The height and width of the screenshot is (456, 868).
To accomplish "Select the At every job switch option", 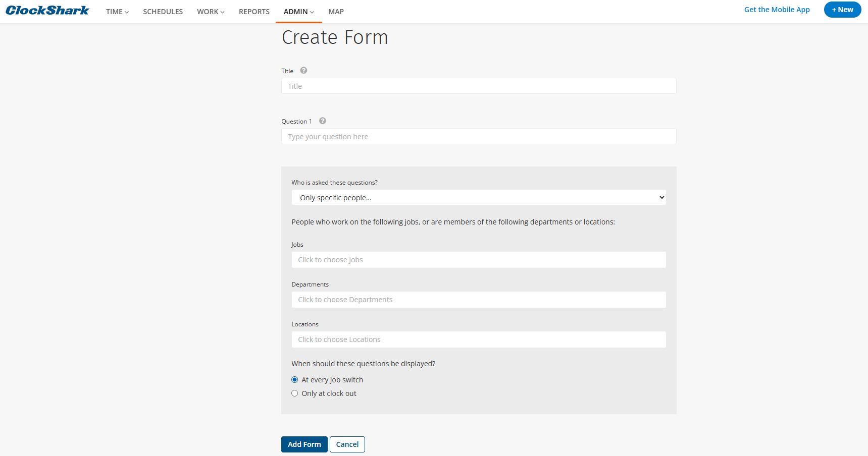I will click(295, 380).
